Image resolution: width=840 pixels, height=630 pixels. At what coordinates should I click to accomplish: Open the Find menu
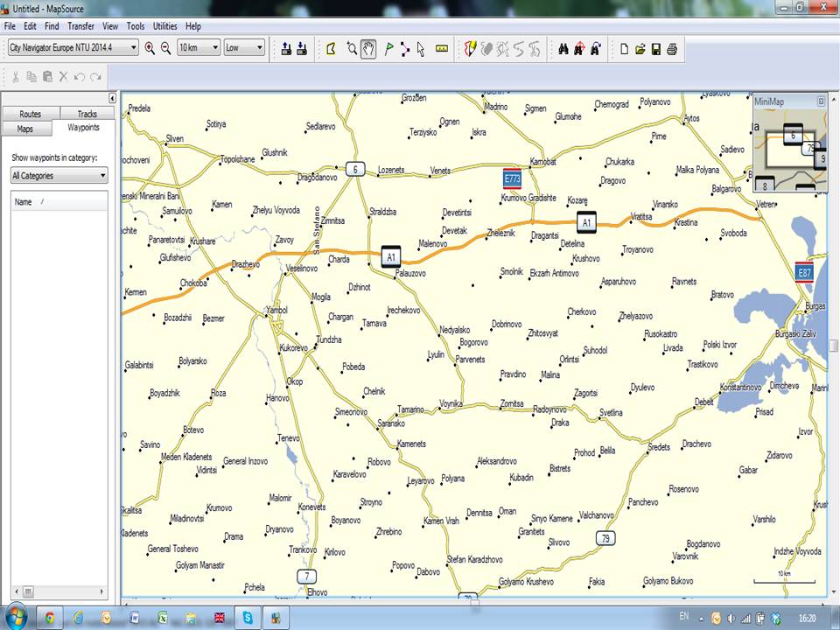pyautogui.click(x=52, y=25)
